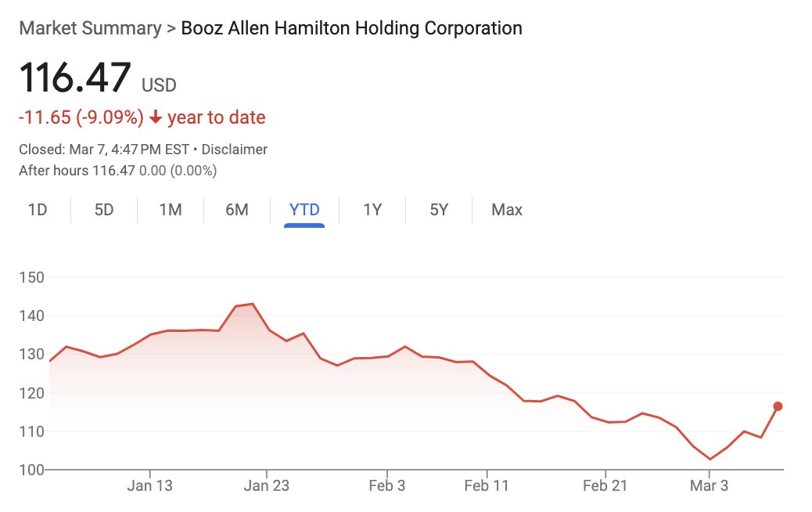Click the Feb 3 date axis label
This screenshot has height=512, width=812.
(x=386, y=486)
